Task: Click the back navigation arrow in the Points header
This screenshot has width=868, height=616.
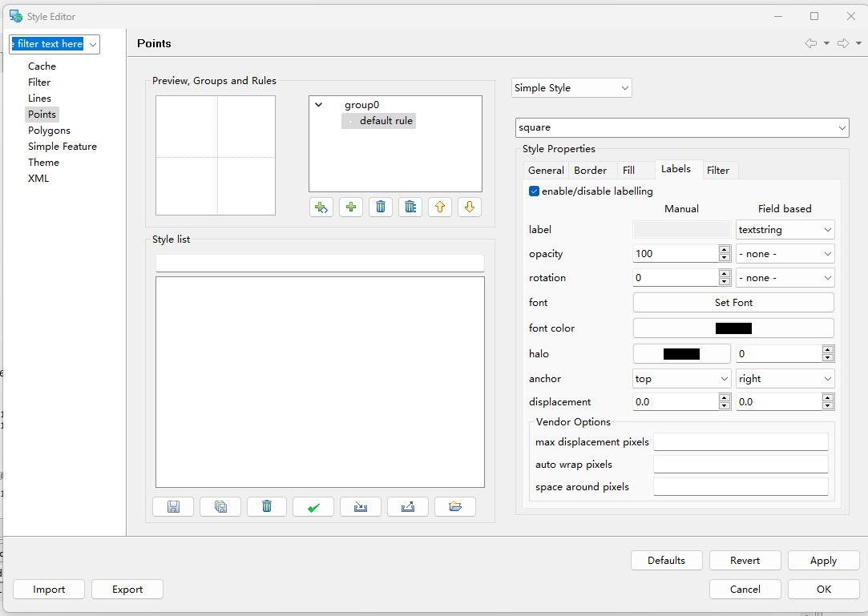Action: click(x=811, y=43)
